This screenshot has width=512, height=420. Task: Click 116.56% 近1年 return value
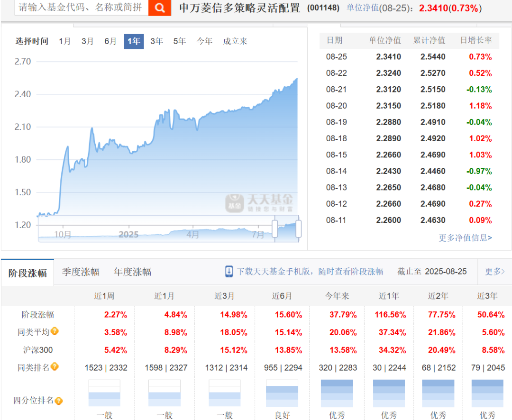coord(390,314)
